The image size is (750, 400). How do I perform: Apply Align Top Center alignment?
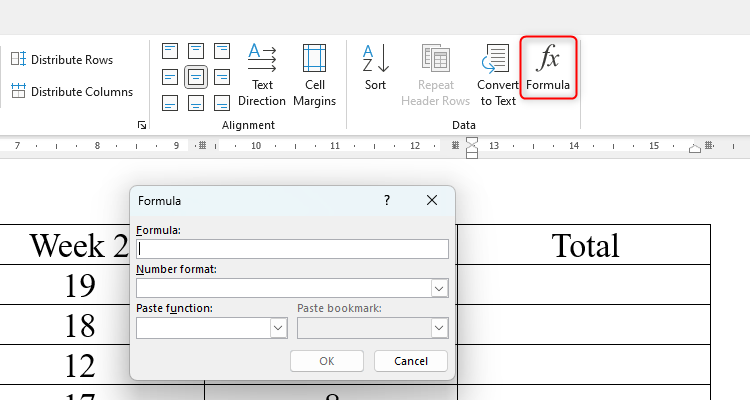(x=196, y=51)
